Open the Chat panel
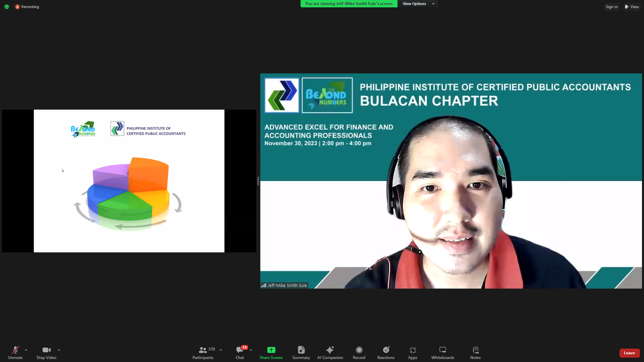 coord(240,352)
